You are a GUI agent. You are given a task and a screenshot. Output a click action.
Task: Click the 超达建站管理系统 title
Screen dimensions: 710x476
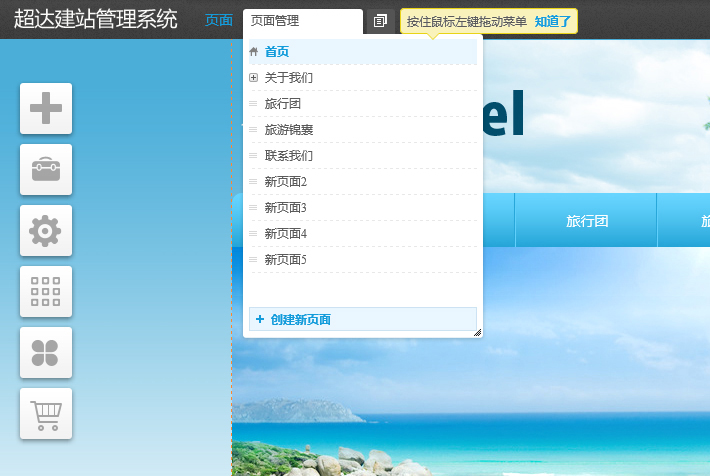tap(95, 19)
